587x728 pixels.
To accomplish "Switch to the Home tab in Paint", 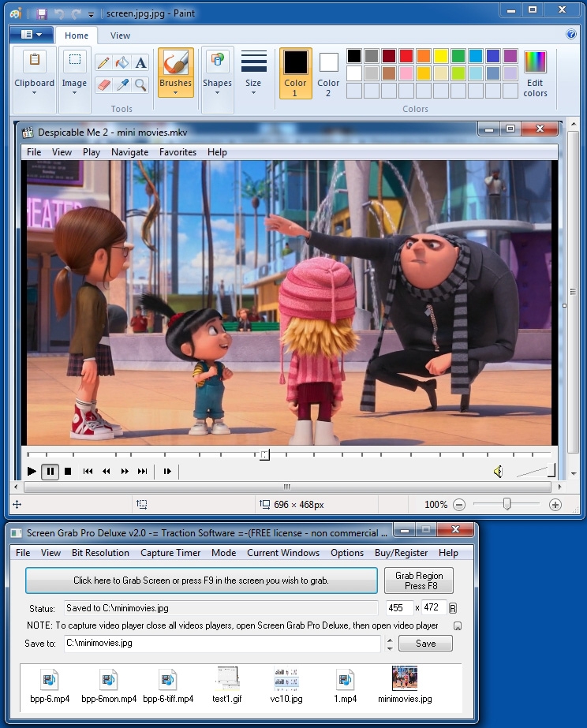I will (77, 35).
